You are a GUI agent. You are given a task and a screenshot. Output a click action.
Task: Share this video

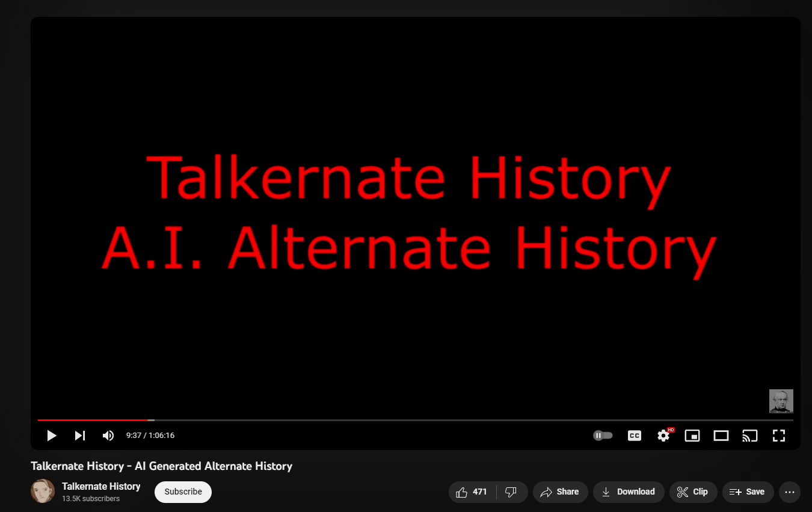tap(560, 492)
